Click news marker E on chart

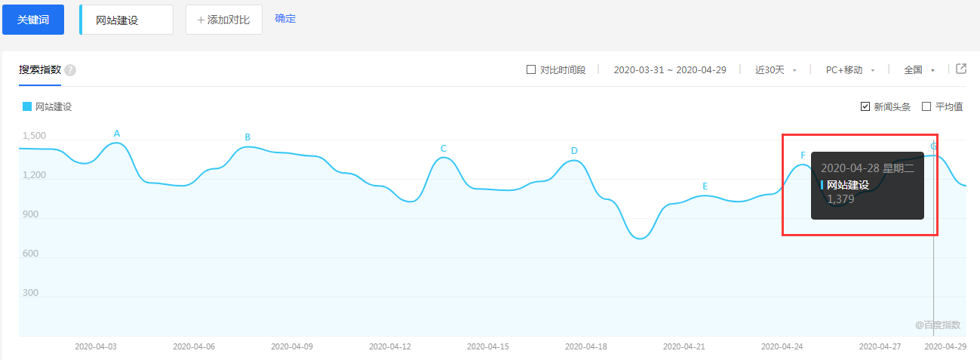705,186
